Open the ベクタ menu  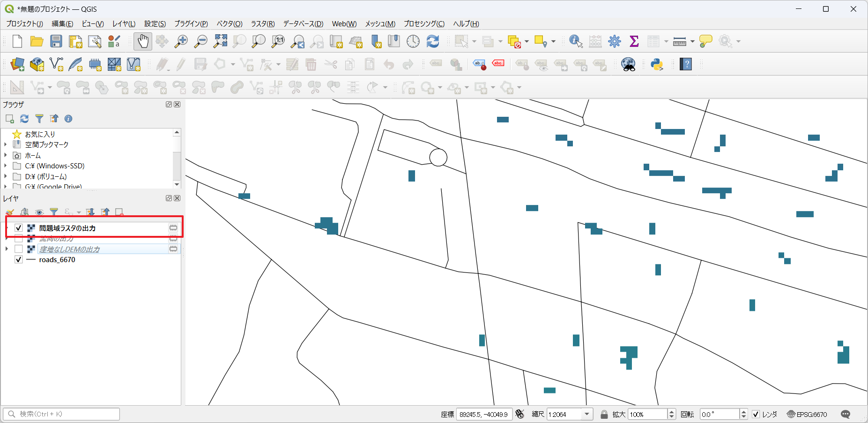pyautogui.click(x=230, y=23)
